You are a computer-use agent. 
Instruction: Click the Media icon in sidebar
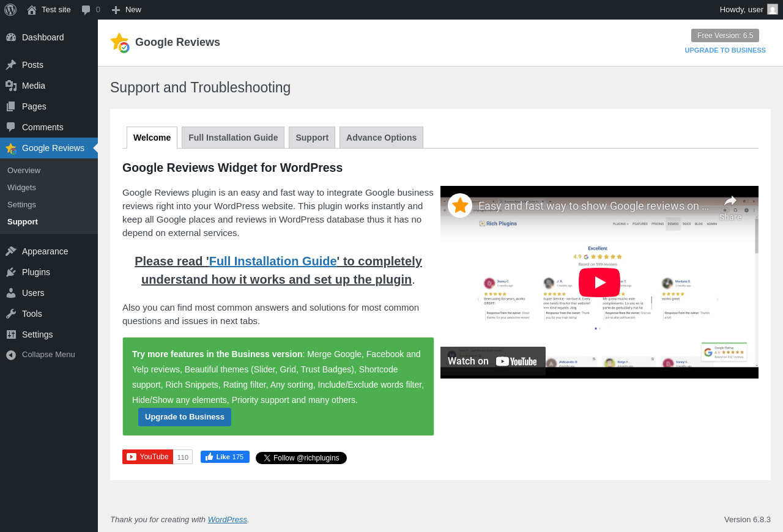click(11, 86)
